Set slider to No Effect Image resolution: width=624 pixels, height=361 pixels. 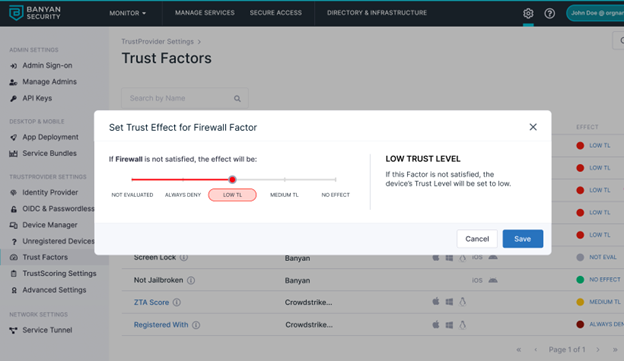point(335,195)
